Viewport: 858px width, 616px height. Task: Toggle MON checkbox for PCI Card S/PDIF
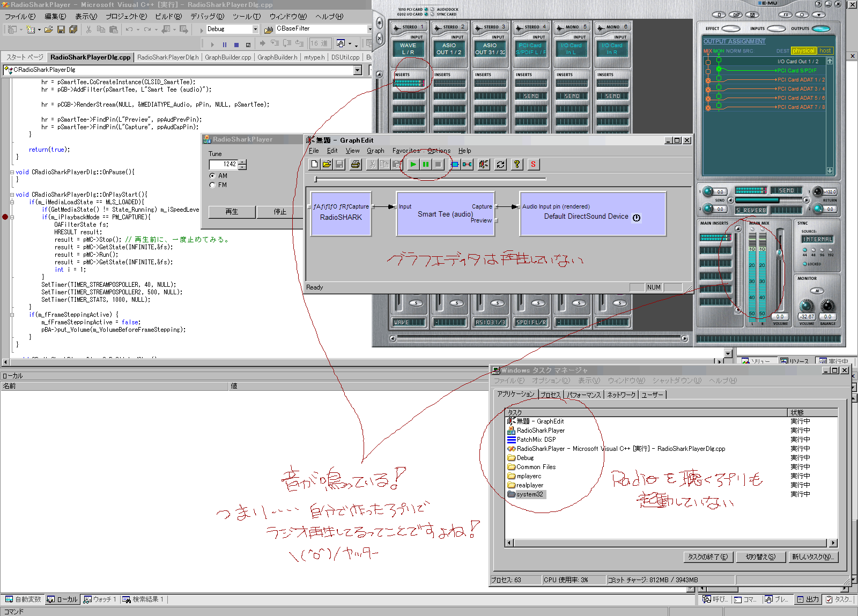click(x=719, y=70)
